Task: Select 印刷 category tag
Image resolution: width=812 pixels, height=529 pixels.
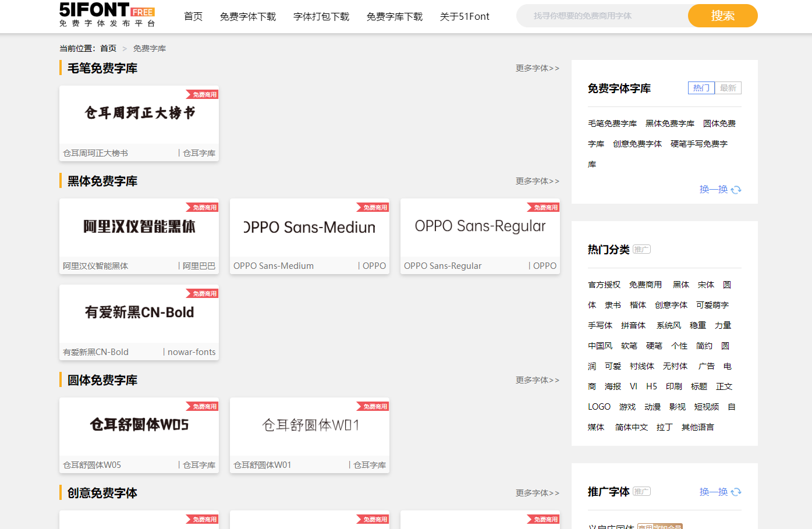Action: point(674,386)
